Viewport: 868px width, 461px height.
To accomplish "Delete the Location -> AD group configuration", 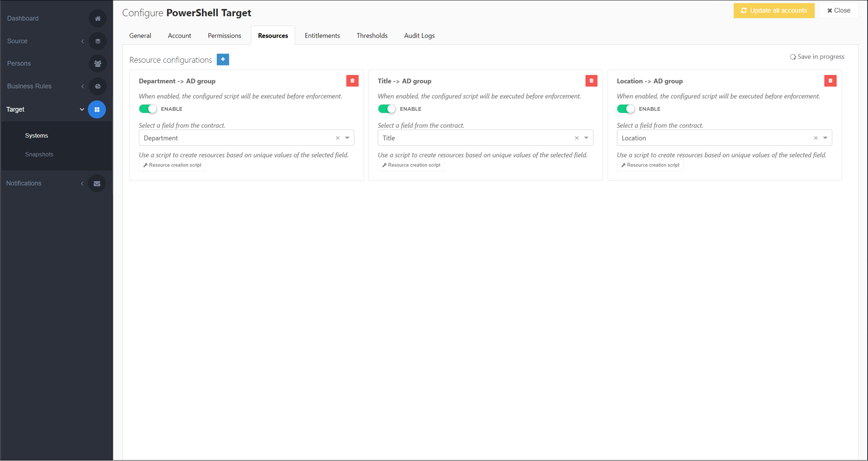I will [830, 81].
